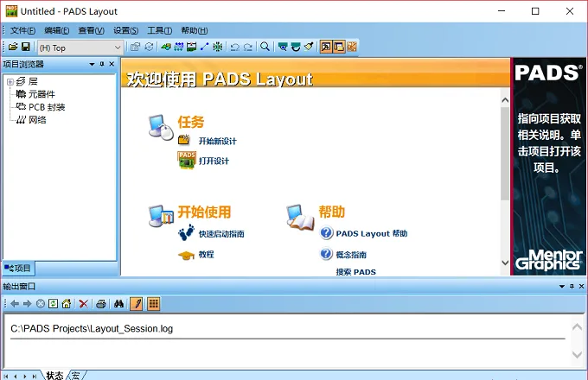Toggle the Project Explorer toolbar button
The image size is (588, 380).
[x=339, y=47]
